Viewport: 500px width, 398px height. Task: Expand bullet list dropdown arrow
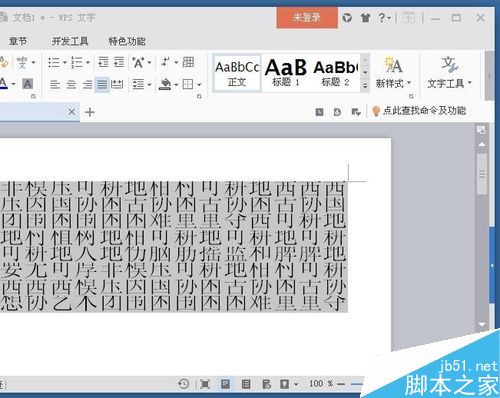point(65,62)
